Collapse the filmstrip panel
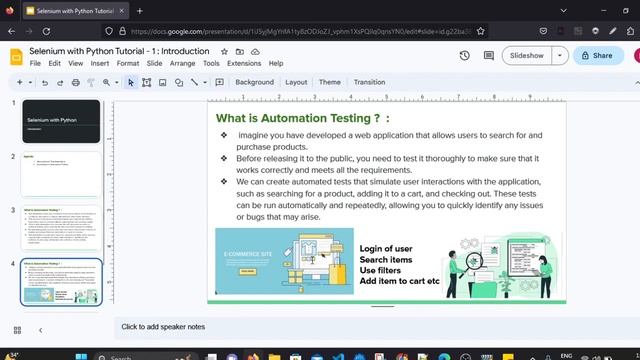640x360 pixels. click(x=40, y=330)
